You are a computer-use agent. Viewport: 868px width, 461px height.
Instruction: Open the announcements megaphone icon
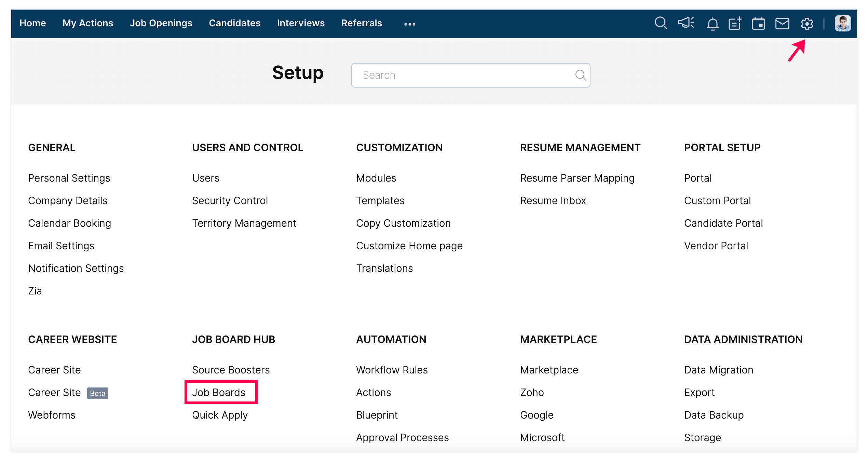(686, 23)
